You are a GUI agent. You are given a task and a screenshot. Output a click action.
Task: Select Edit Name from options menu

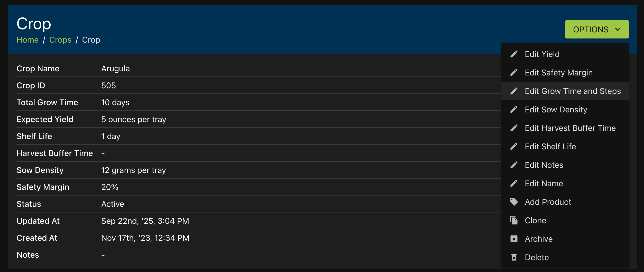pyautogui.click(x=565, y=183)
